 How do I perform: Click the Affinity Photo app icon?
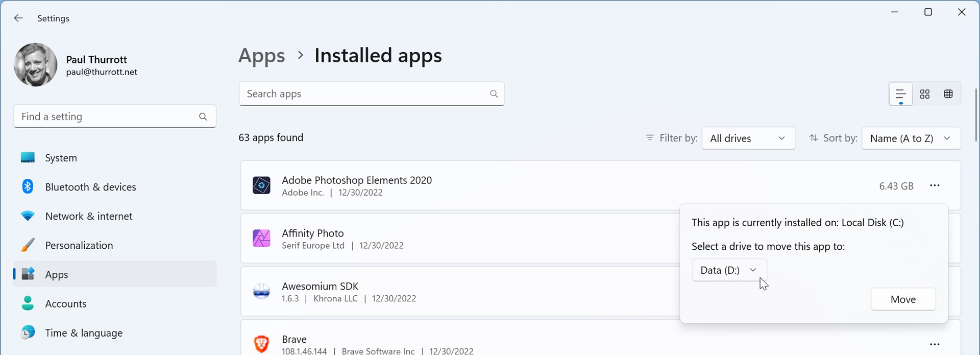click(x=261, y=239)
